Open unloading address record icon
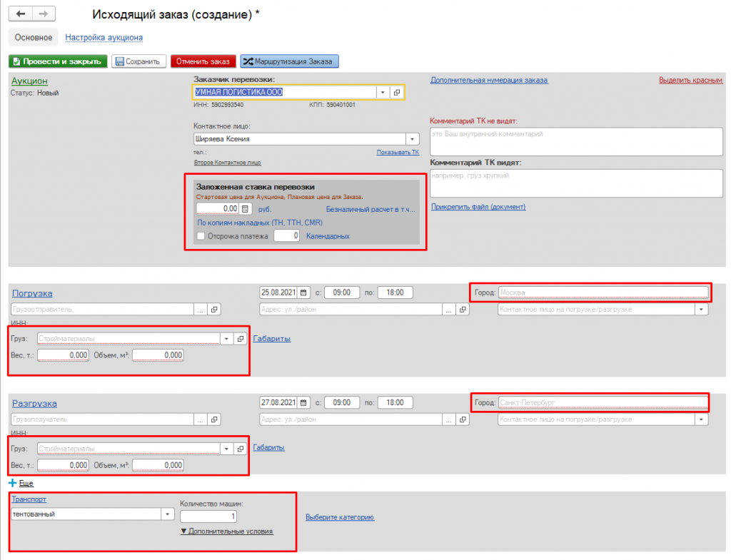Image resolution: width=731 pixels, height=560 pixels. click(463, 419)
